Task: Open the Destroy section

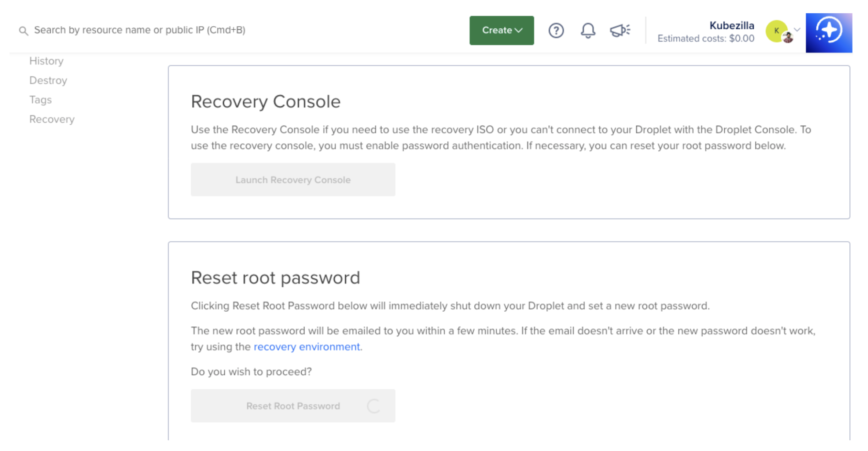Action: tap(48, 80)
